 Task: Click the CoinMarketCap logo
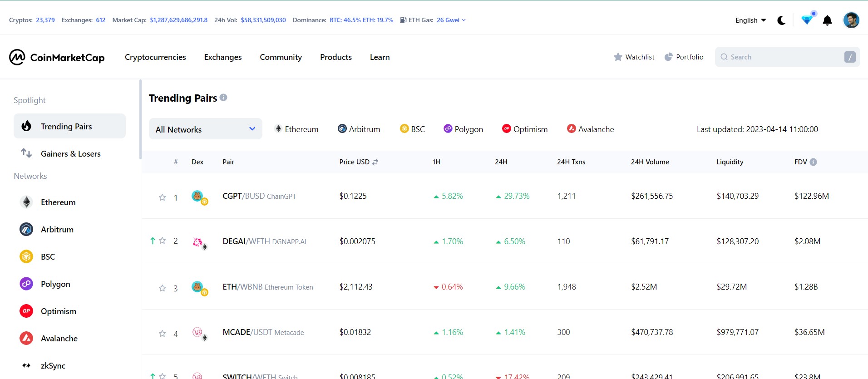[57, 57]
